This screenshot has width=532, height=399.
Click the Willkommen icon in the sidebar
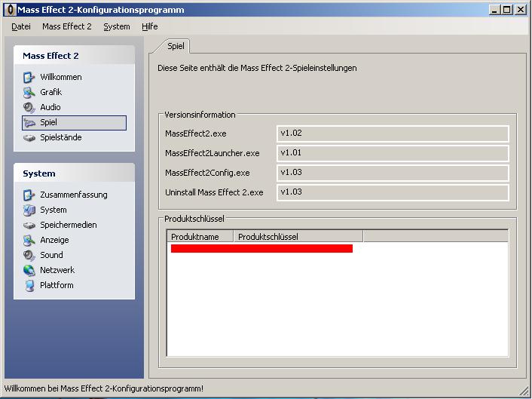29,77
